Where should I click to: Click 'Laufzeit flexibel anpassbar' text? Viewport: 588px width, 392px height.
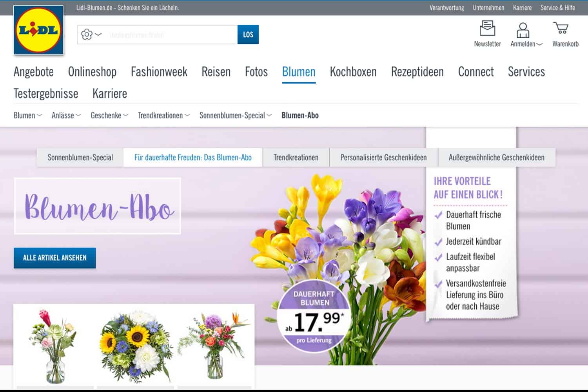[470, 262]
